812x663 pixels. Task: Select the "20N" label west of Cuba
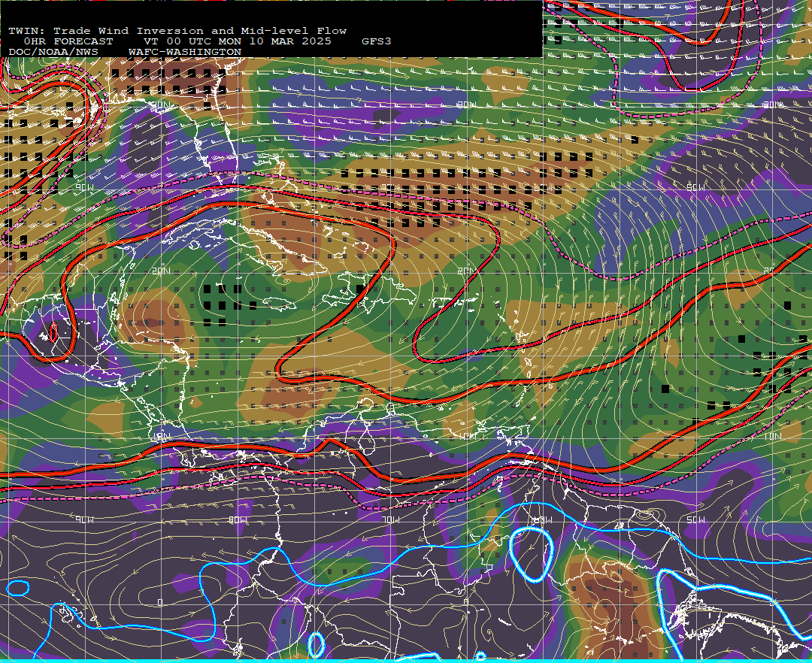click(x=161, y=271)
